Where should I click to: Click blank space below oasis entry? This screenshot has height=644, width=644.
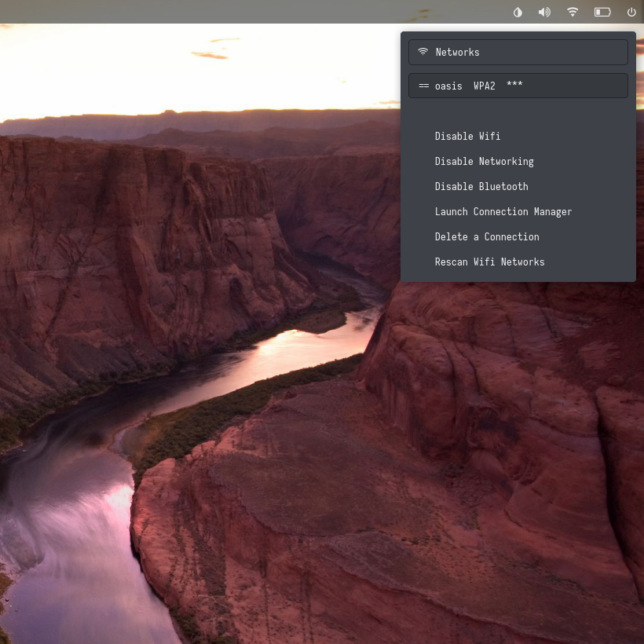(x=518, y=112)
